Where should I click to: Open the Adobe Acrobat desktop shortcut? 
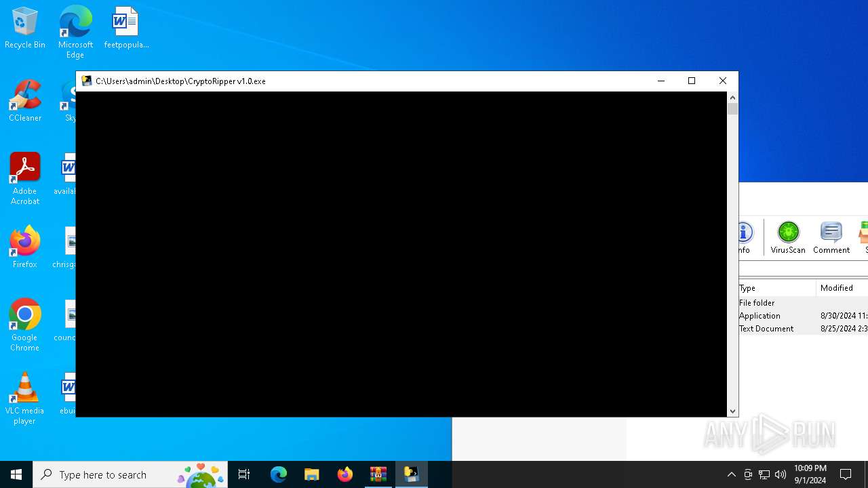click(25, 179)
